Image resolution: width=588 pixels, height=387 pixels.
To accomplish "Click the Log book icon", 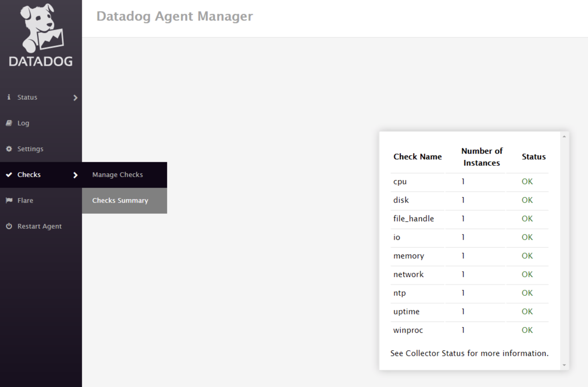I will (8, 123).
